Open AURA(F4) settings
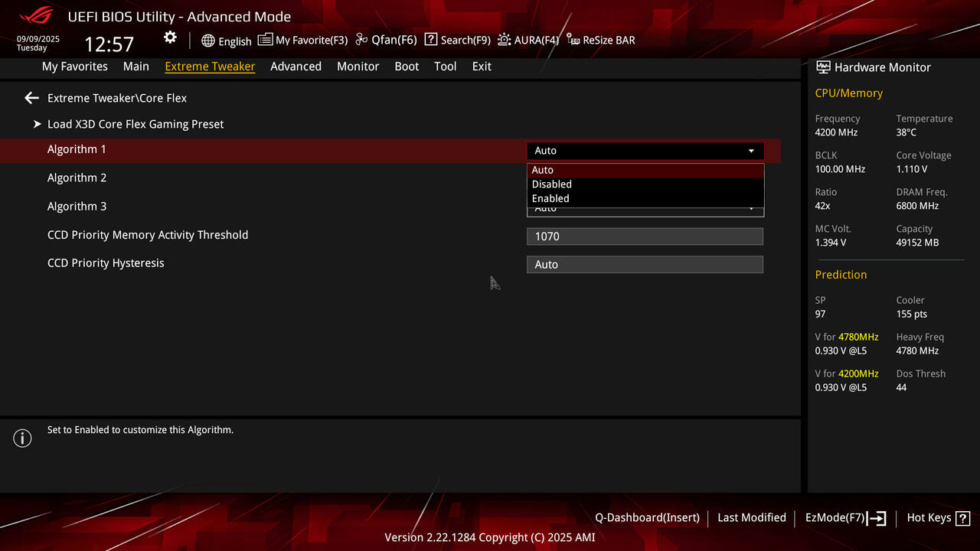 528,40
